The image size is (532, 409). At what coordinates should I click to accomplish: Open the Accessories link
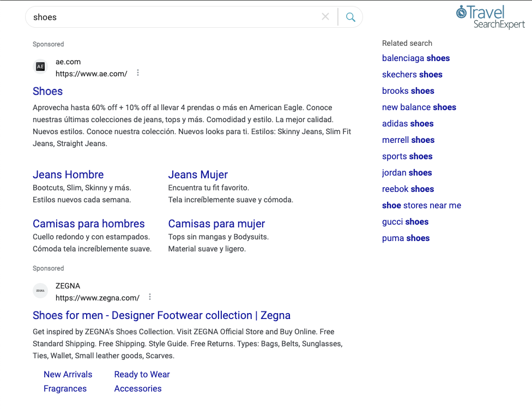coord(138,389)
